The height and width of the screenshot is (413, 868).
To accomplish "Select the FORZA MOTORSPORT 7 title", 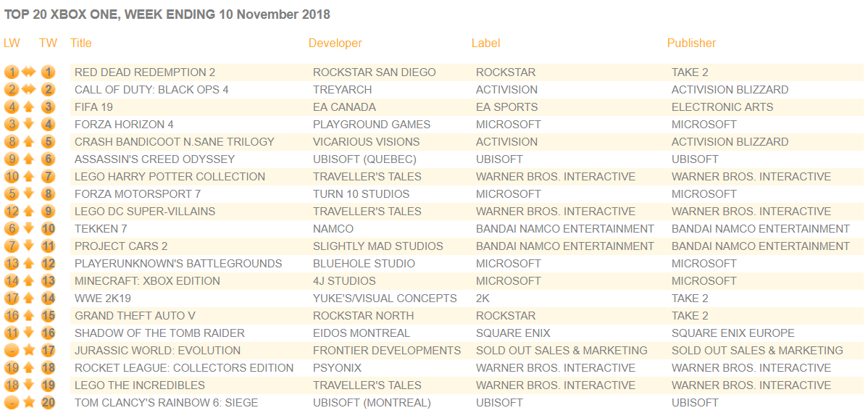I will click(x=138, y=193).
